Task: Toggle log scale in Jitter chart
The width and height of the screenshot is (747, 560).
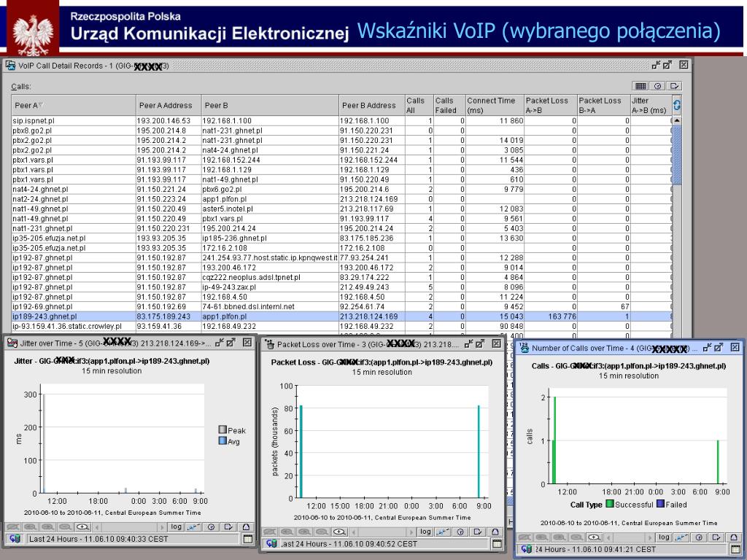Action: tap(176, 526)
